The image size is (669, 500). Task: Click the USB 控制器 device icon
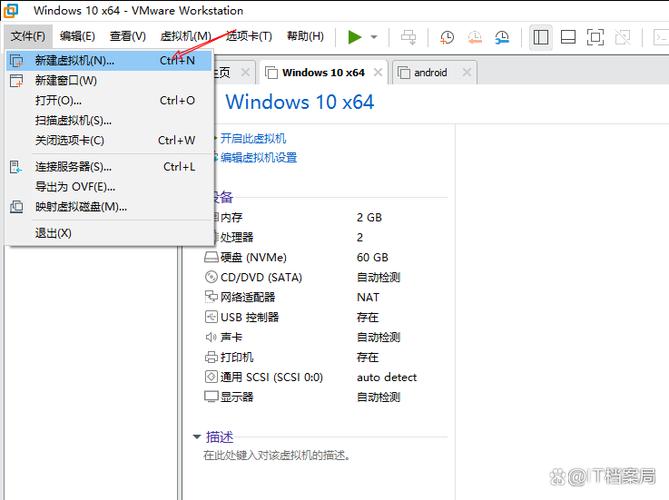click(211, 317)
